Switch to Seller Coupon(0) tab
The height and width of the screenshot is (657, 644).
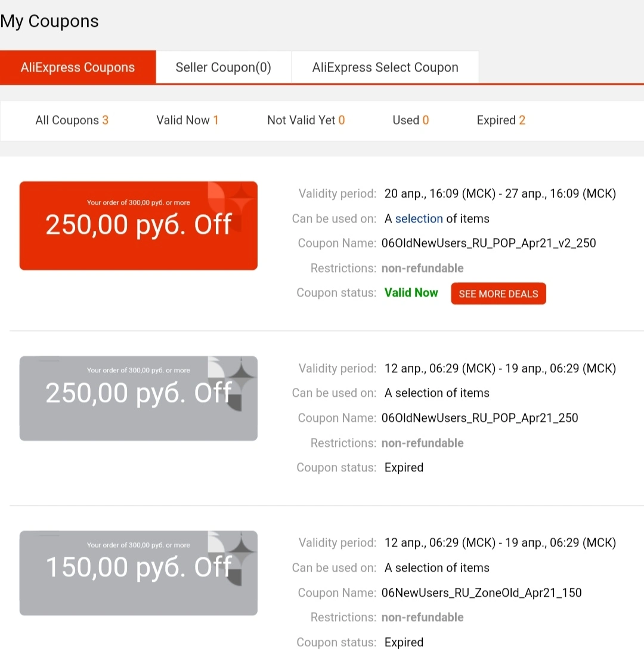[224, 67]
